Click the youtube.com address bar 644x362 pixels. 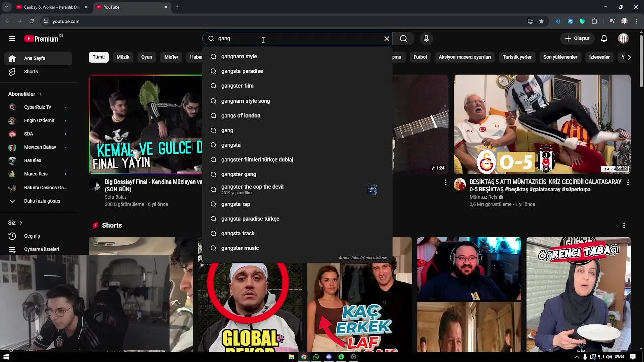[x=282, y=21]
